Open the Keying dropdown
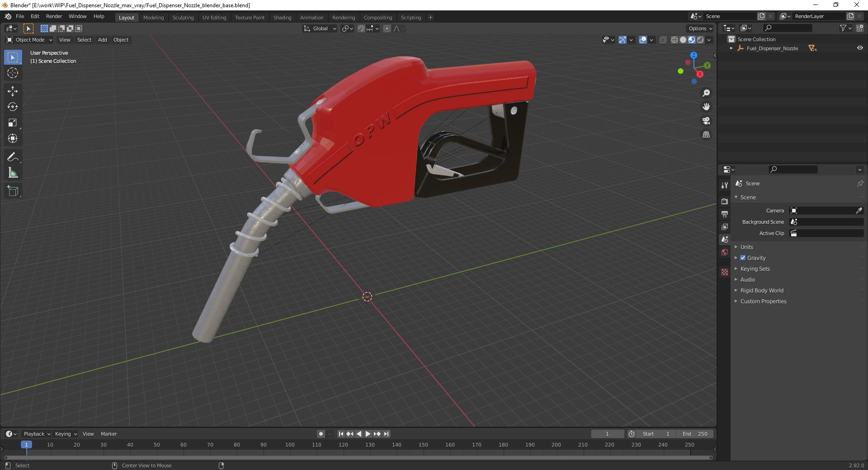Viewport: 868px width, 470px height. point(66,434)
